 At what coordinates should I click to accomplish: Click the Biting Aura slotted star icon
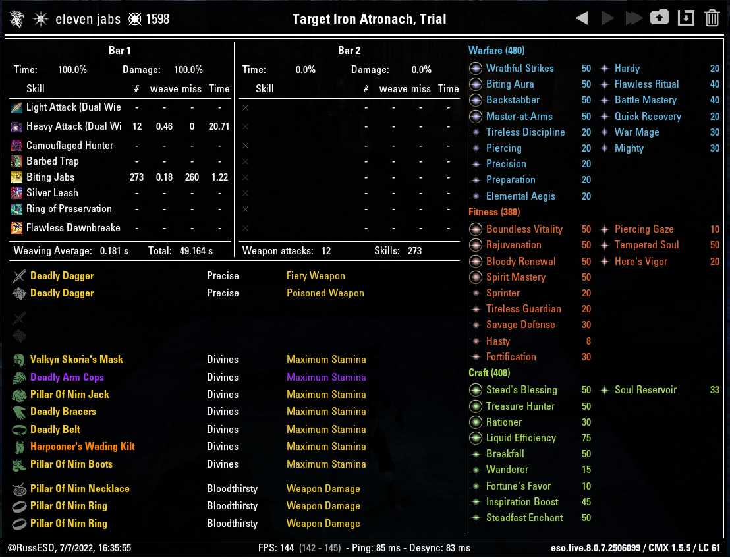[475, 84]
